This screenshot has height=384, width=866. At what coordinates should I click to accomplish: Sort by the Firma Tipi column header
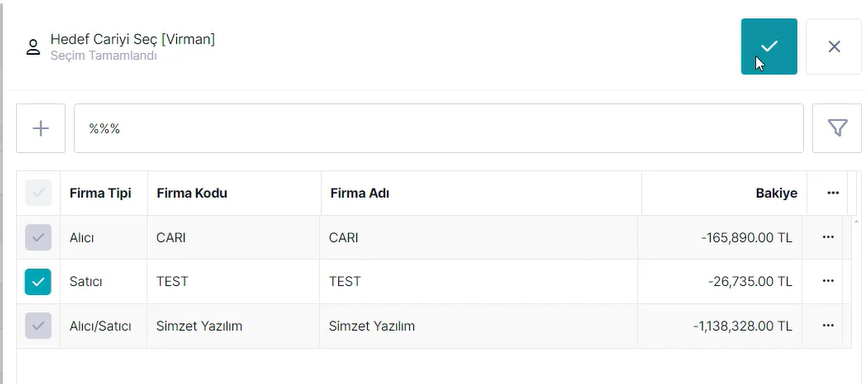(x=100, y=193)
